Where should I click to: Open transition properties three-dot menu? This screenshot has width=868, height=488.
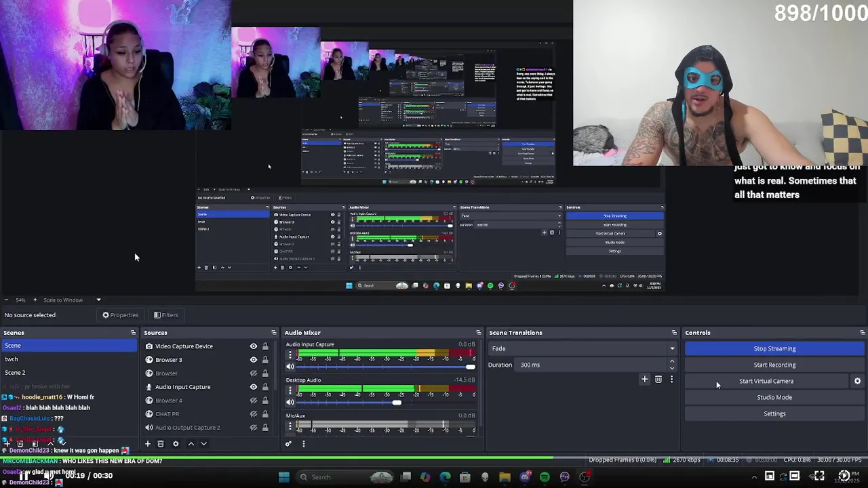pos(671,380)
